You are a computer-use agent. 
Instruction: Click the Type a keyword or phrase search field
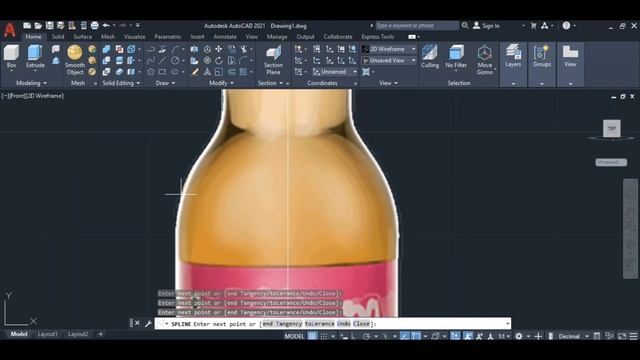[x=417, y=26]
